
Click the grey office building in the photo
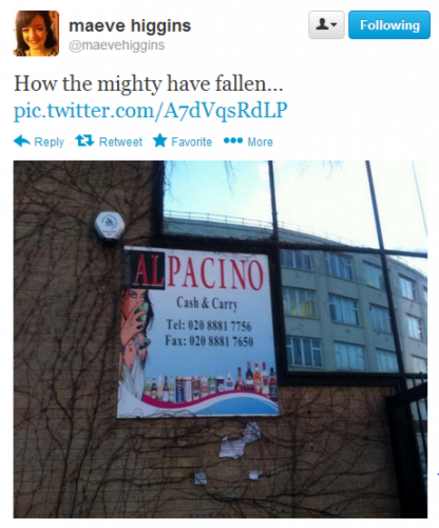point(353,306)
